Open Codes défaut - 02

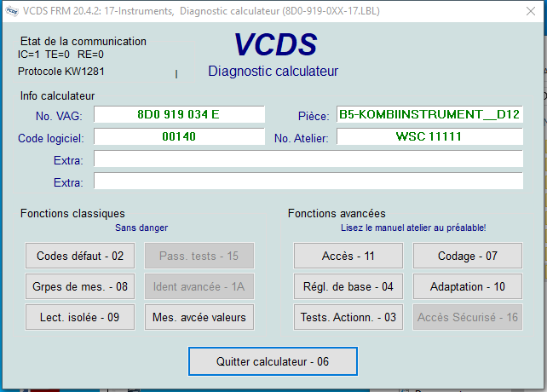tap(80, 256)
